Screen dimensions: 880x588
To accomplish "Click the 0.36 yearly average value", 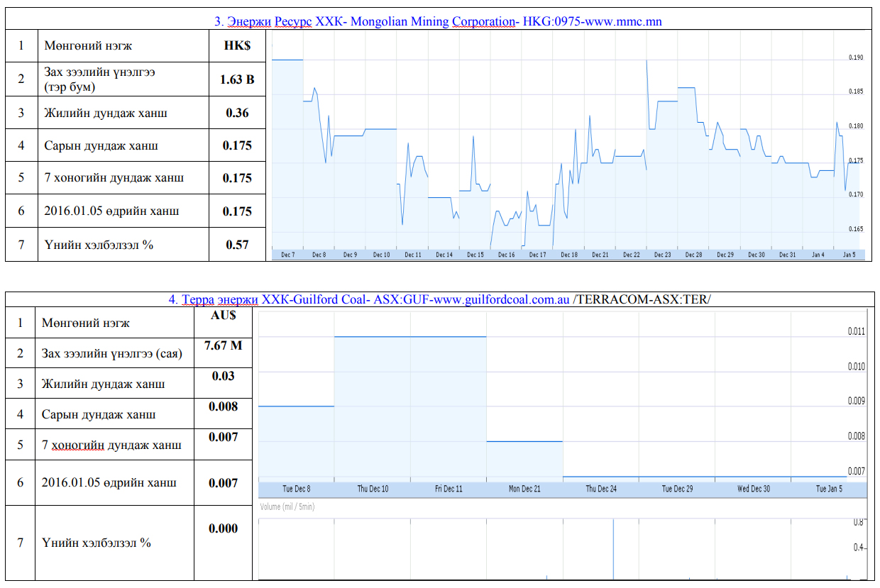I will tap(237, 113).
